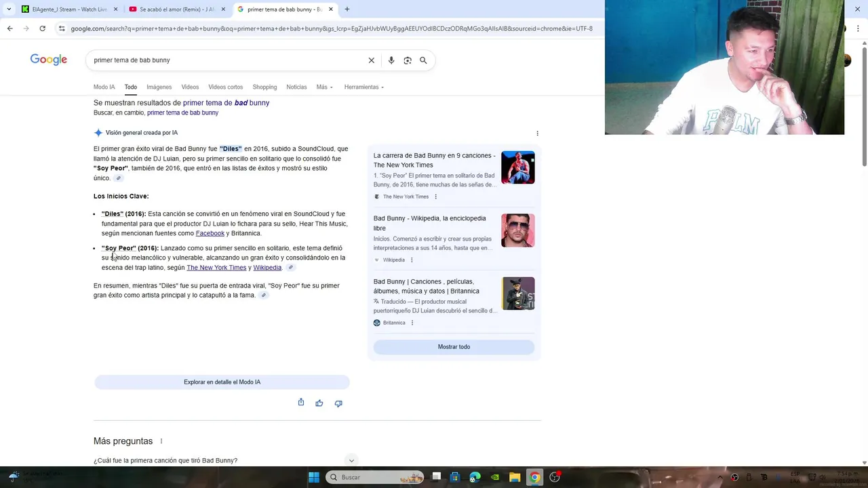Open 'La carrera de Bad Bunny en 9 canciones'

click(434, 160)
